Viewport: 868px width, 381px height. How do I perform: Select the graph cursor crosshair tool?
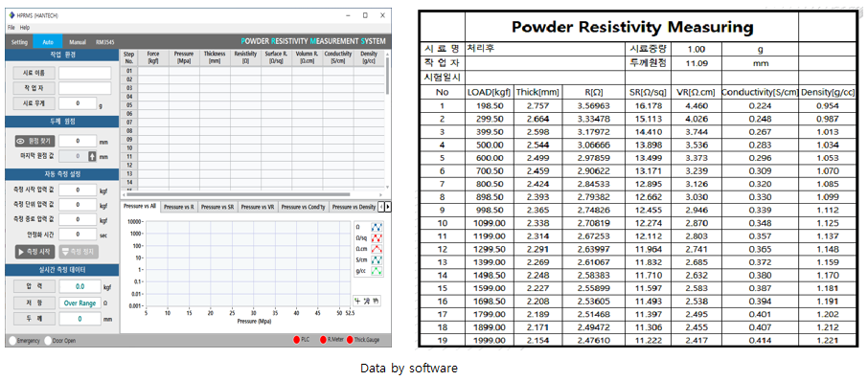358,301
